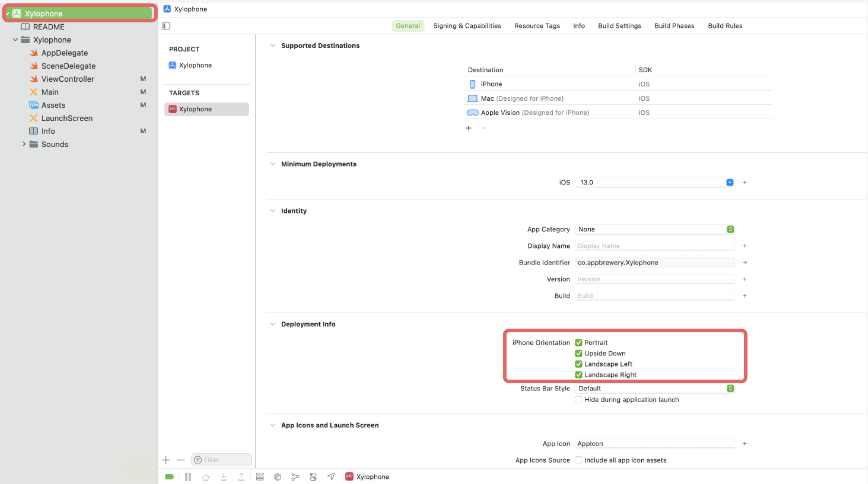The height and width of the screenshot is (484, 868).
Task: Enable Hide during application launch
Action: point(578,400)
